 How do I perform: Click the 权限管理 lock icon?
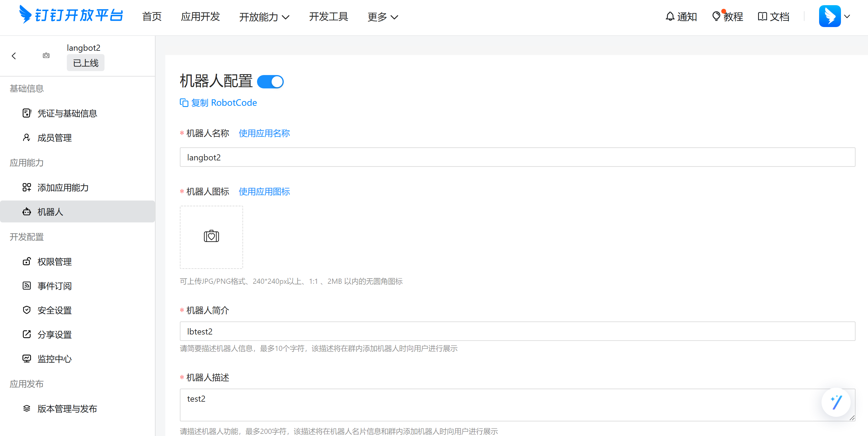pos(27,262)
